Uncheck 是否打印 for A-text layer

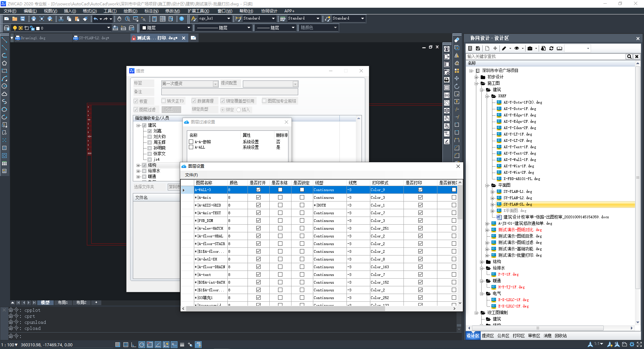point(420,275)
